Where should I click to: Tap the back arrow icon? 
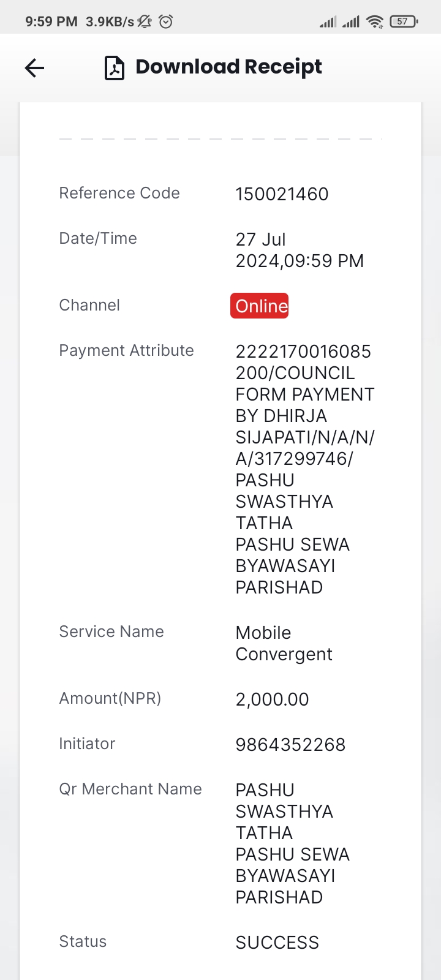[35, 68]
